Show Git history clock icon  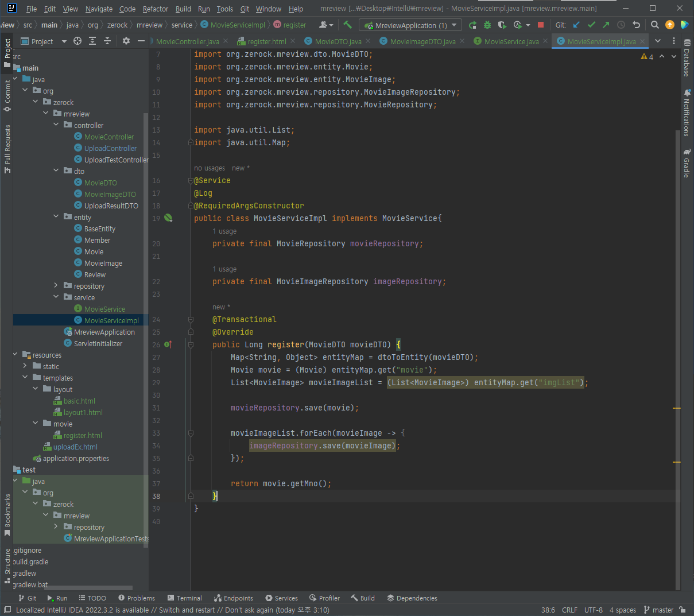pos(621,25)
